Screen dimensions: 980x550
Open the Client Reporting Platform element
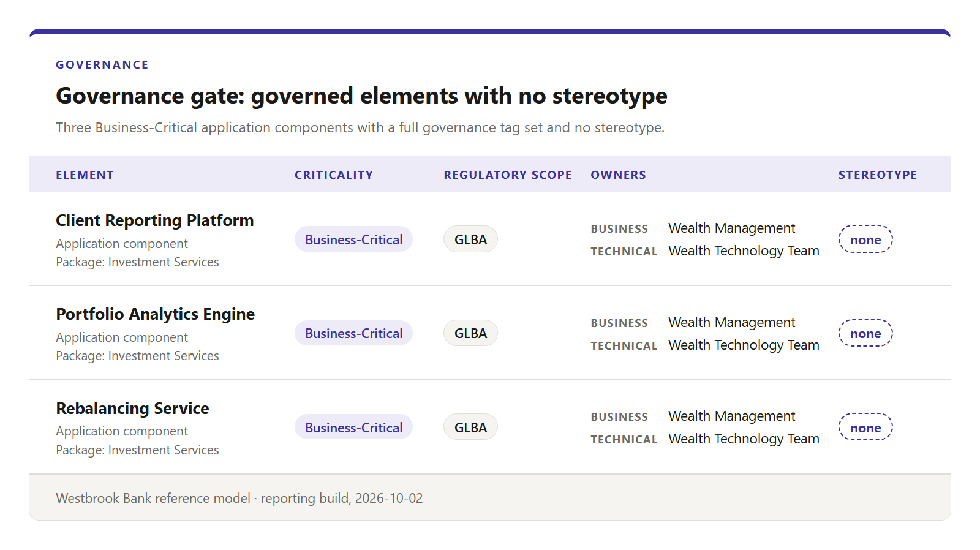click(x=154, y=220)
